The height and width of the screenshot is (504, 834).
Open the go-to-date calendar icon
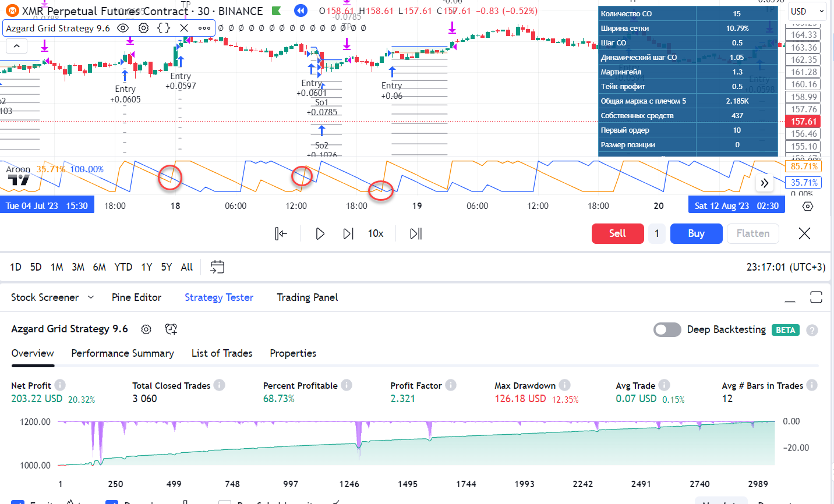click(217, 267)
